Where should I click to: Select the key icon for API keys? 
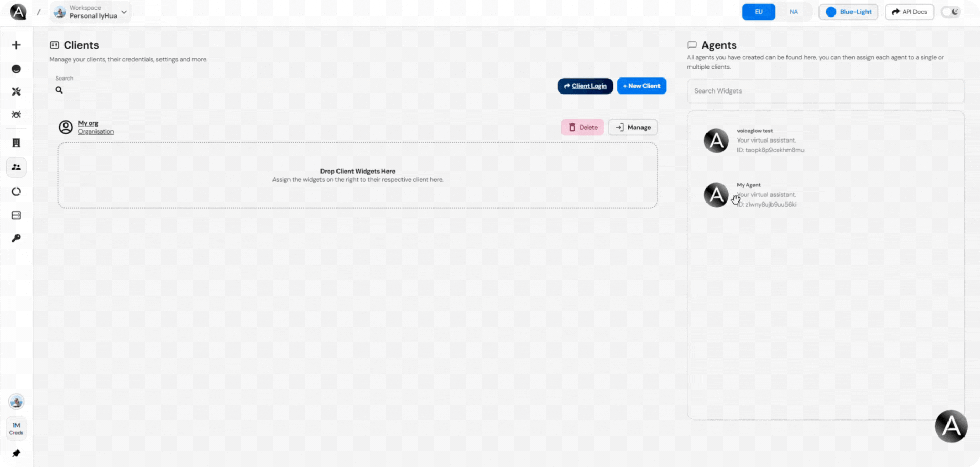tap(16, 238)
